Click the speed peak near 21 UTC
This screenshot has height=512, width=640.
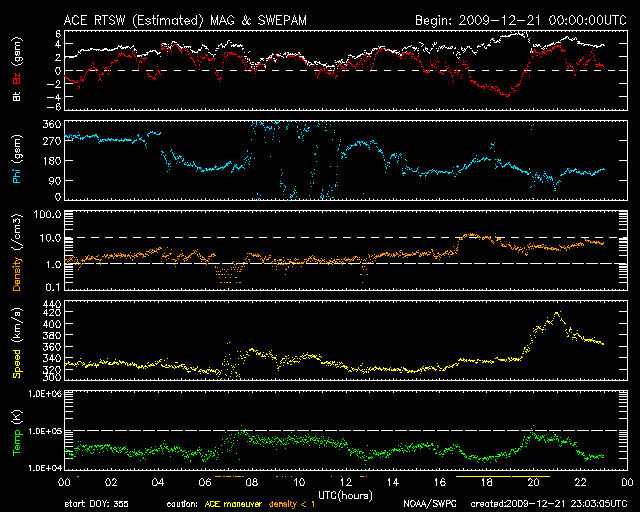pyautogui.click(x=557, y=314)
